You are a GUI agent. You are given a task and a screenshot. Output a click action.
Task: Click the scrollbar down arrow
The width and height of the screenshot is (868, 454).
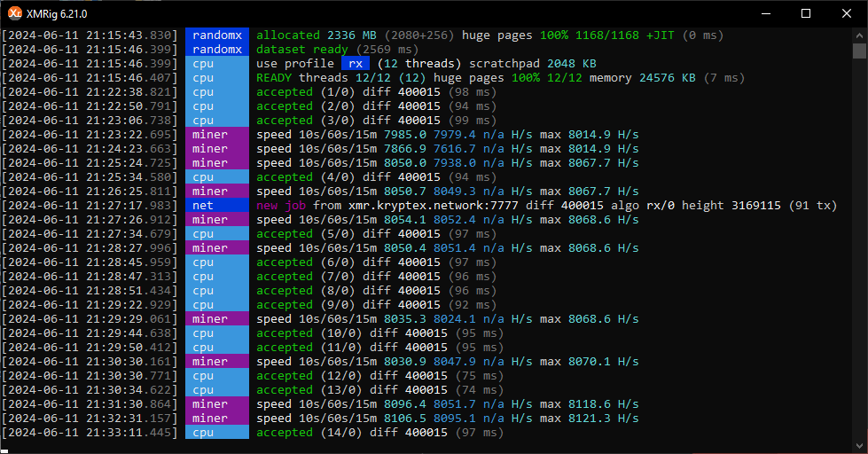tap(859, 445)
